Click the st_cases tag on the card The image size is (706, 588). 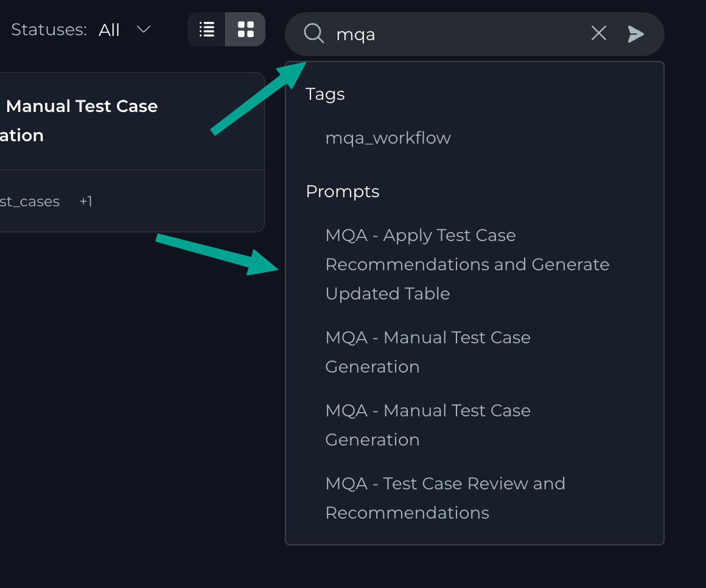30,201
